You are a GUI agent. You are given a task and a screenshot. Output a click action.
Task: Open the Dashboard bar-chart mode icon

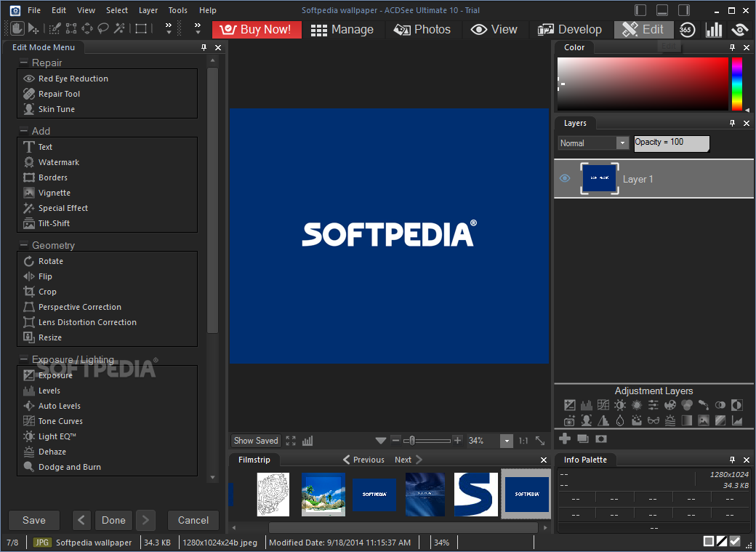pyautogui.click(x=714, y=29)
